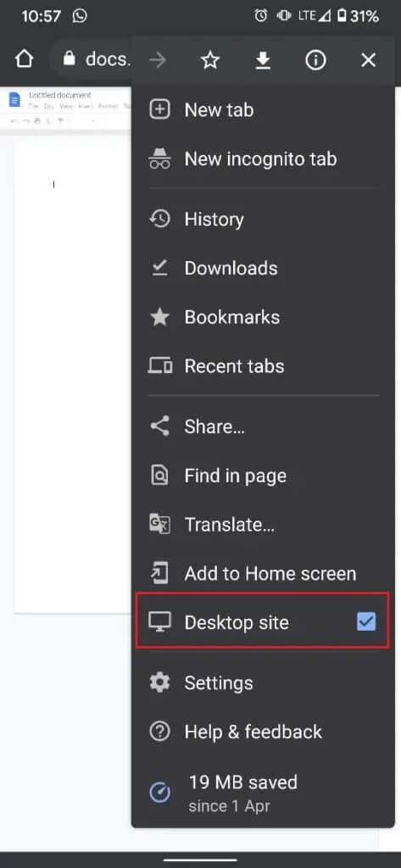The image size is (401, 868).
Task: Tap the vibrate mode status icon
Action: click(x=283, y=16)
